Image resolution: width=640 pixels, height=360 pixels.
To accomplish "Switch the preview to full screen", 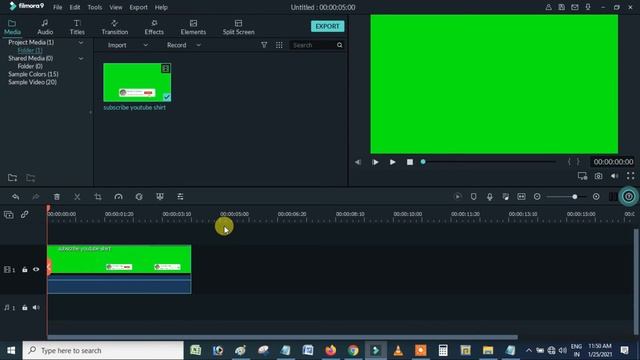I will [631, 176].
